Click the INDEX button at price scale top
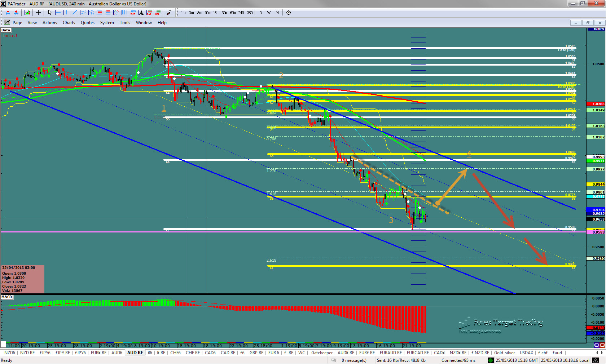Viewport: 606px width, 364px height. [x=596, y=29]
